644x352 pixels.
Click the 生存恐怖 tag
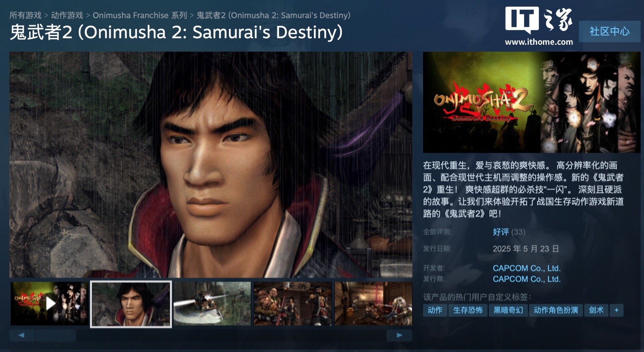pos(468,310)
